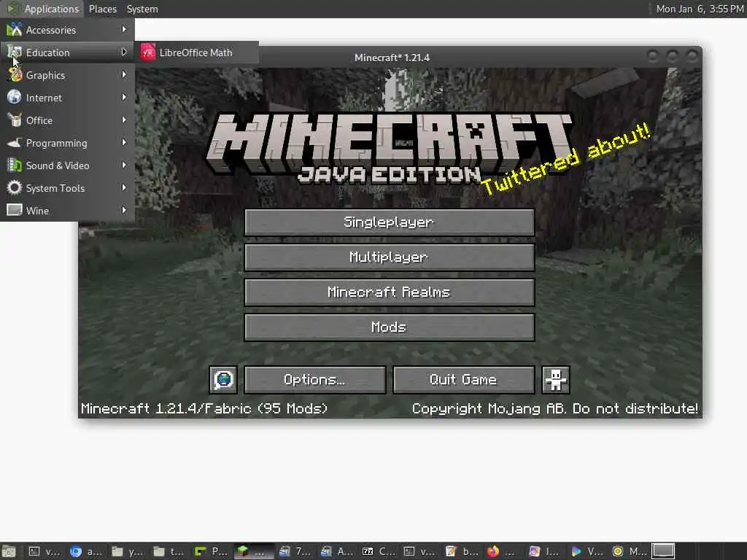Image resolution: width=747 pixels, height=560 pixels.
Task: Expand the Office submenu arrow
Action: pos(124,120)
